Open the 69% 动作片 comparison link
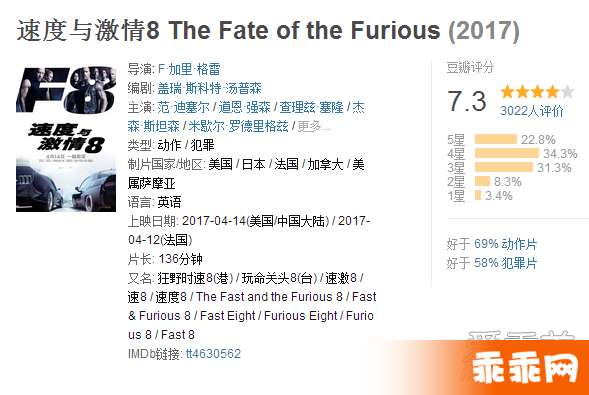 506,244
